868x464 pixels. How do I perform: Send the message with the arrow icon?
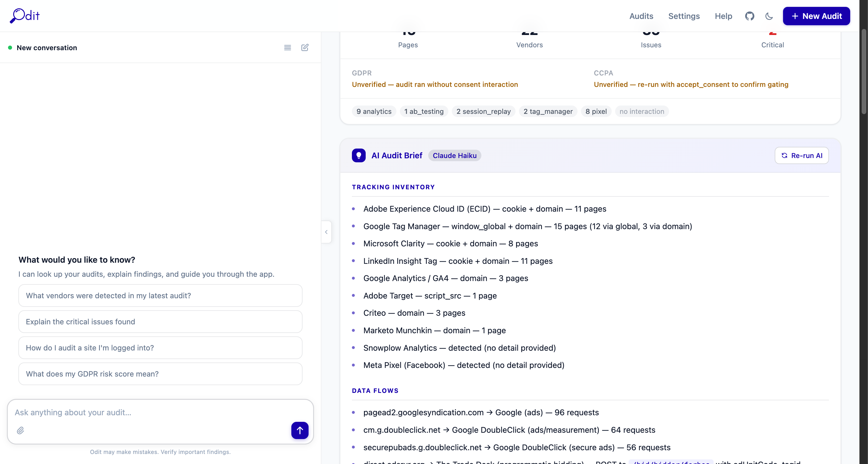[300, 430]
